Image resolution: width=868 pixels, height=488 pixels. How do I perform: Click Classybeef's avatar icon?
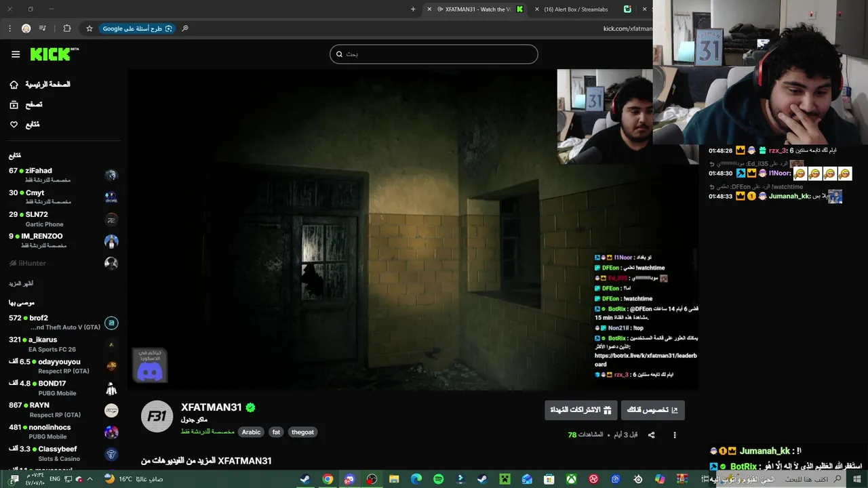[111, 454]
